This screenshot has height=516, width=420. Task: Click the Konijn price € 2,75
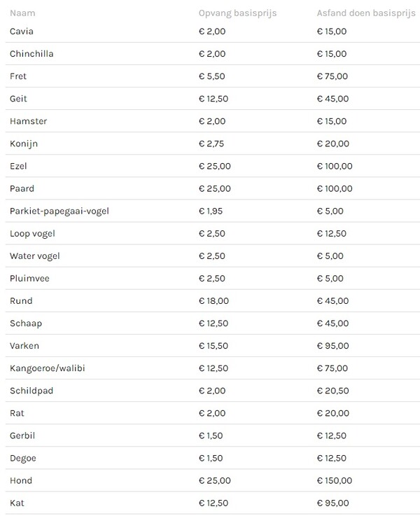pyautogui.click(x=211, y=144)
